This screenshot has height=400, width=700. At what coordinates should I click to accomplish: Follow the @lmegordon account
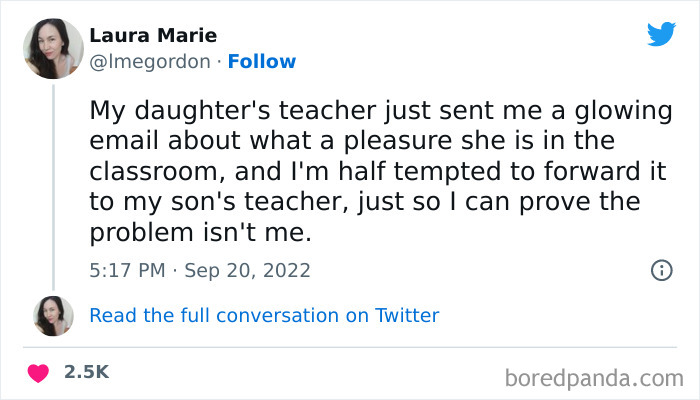(262, 62)
